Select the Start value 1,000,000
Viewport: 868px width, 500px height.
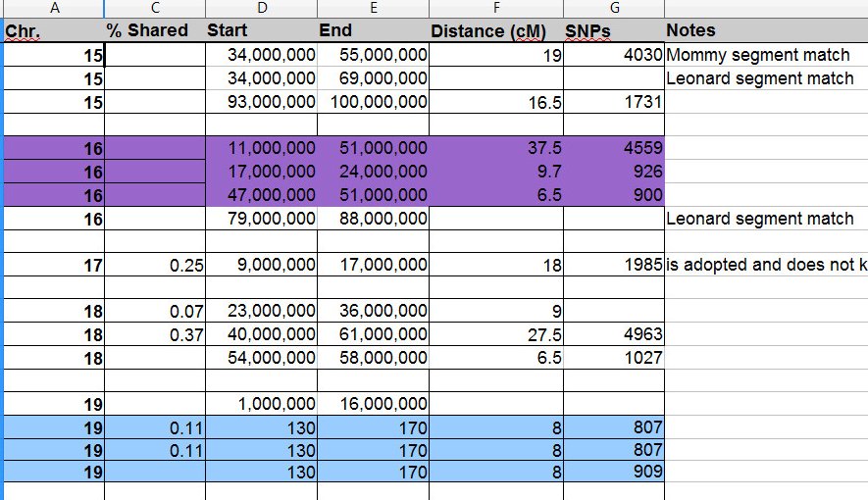tap(261, 404)
